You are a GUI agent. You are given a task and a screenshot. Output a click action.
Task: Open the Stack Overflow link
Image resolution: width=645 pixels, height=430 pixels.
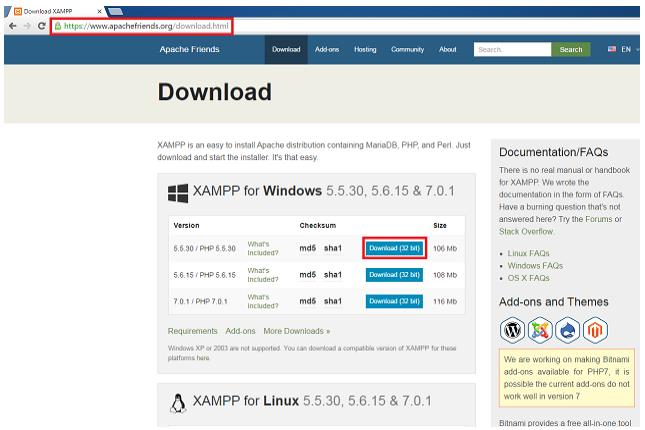coord(526,231)
